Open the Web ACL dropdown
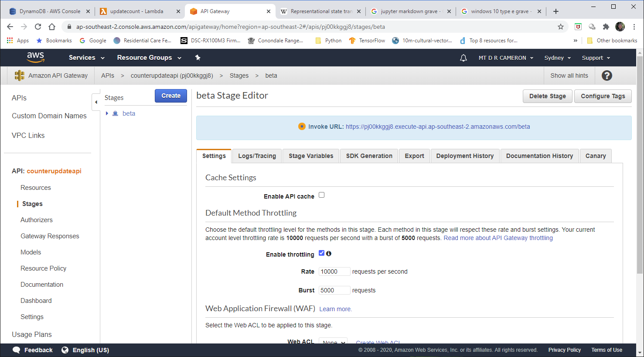The image size is (644, 357). [333, 341]
